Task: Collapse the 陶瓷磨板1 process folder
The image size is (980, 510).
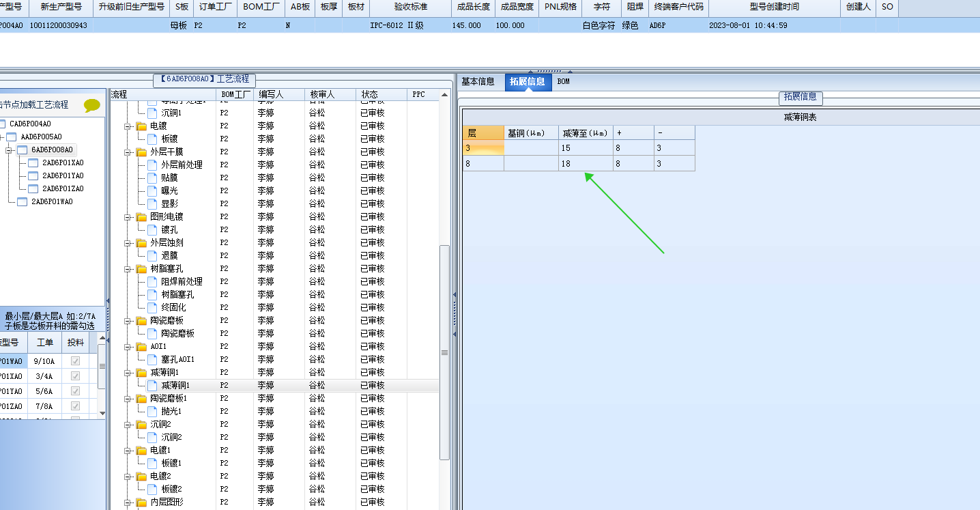Action: pyautogui.click(x=128, y=399)
